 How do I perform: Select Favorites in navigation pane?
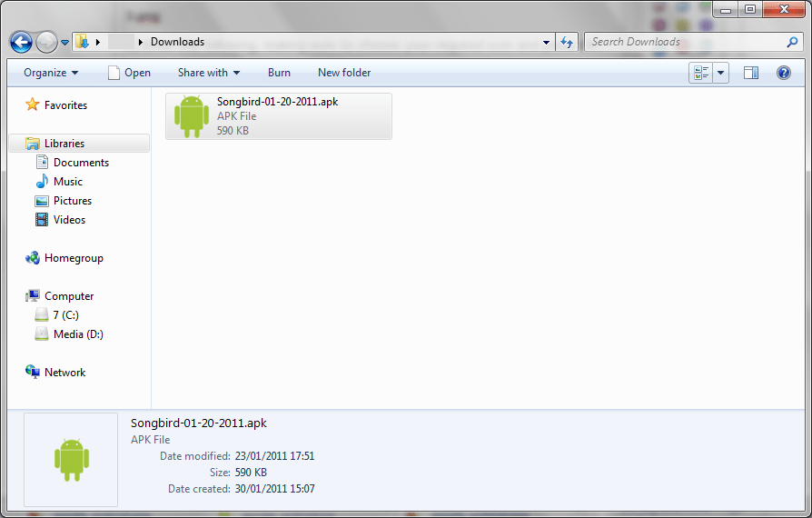click(x=65, y=105)
